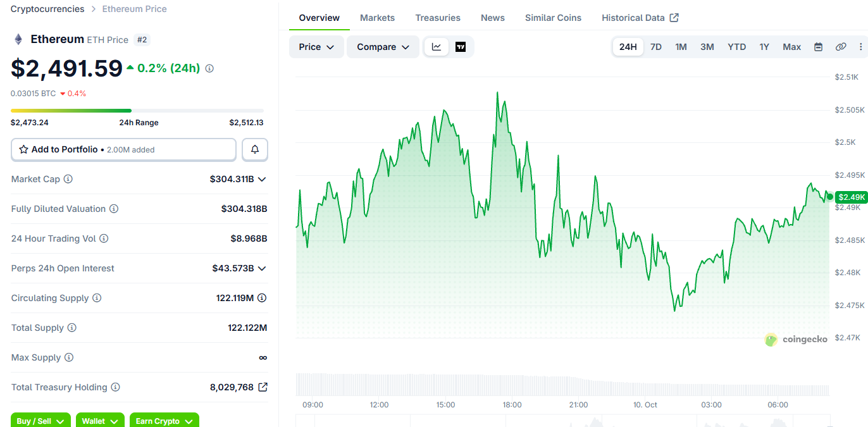This screenshot has height=427, width=868.
Task: Open the Price dropdown
Action: [316, 47]
